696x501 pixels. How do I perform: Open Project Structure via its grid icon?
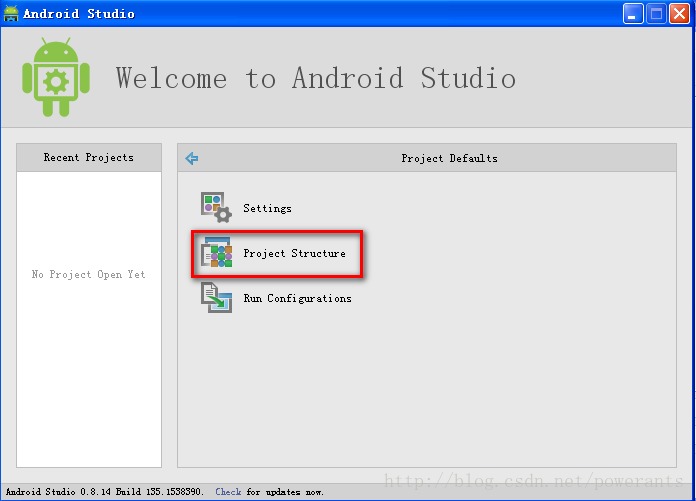point(216,252)
